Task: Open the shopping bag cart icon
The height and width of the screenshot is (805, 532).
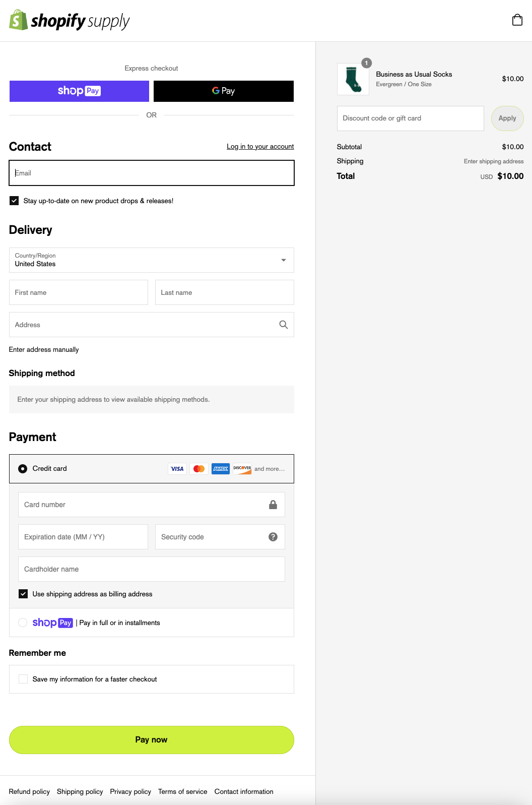Action: tap(517, 20)
